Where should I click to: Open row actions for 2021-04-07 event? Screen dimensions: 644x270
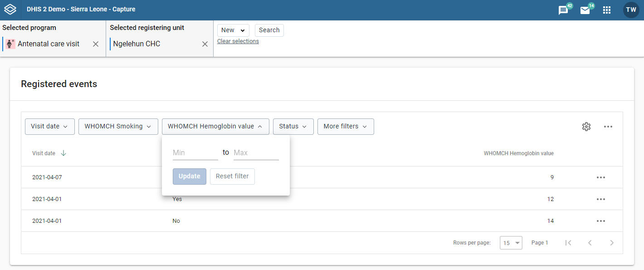(601, 177)
